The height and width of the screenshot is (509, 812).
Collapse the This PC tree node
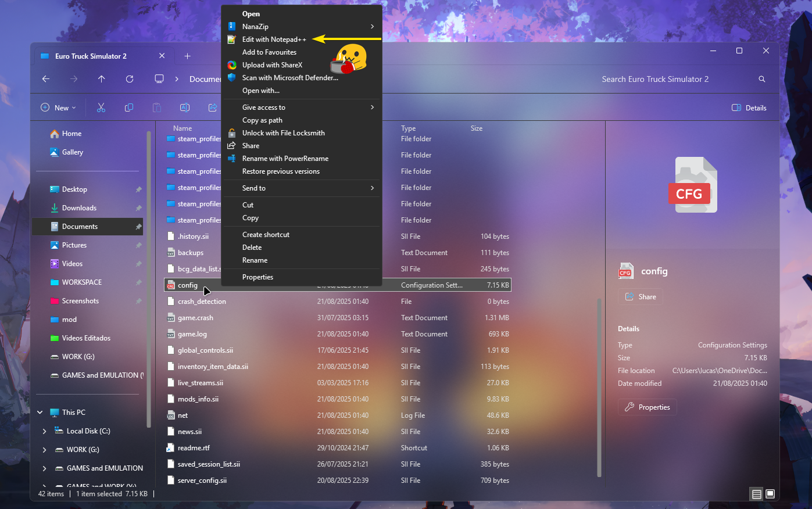(40, 413)
